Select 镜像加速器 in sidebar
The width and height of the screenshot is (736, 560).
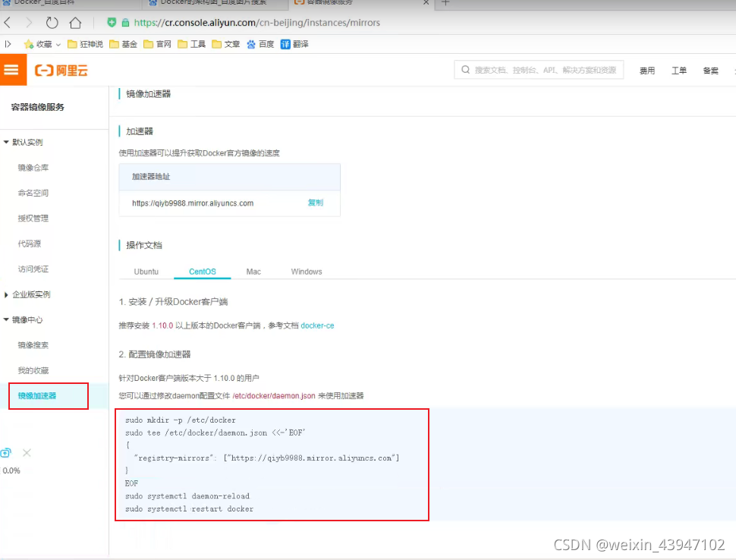coord(37,395)
